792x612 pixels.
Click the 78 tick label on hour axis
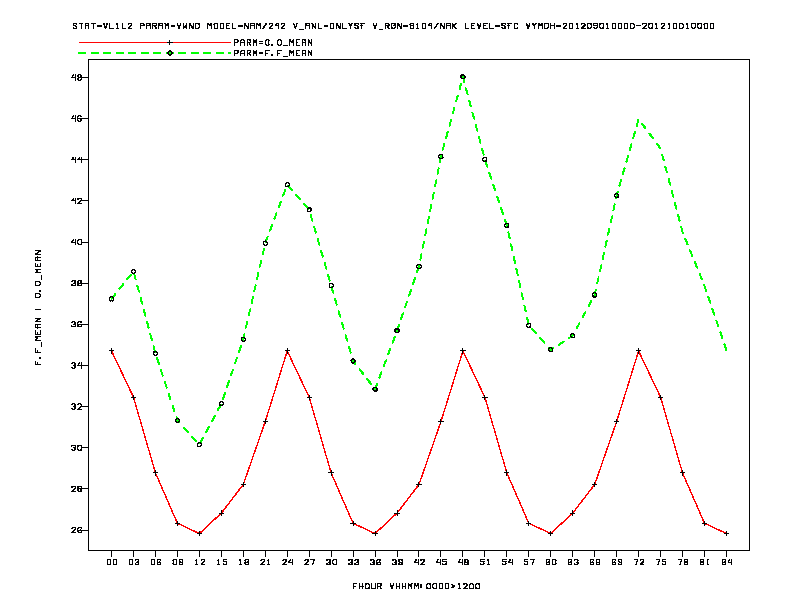click(x=682, y=562)
